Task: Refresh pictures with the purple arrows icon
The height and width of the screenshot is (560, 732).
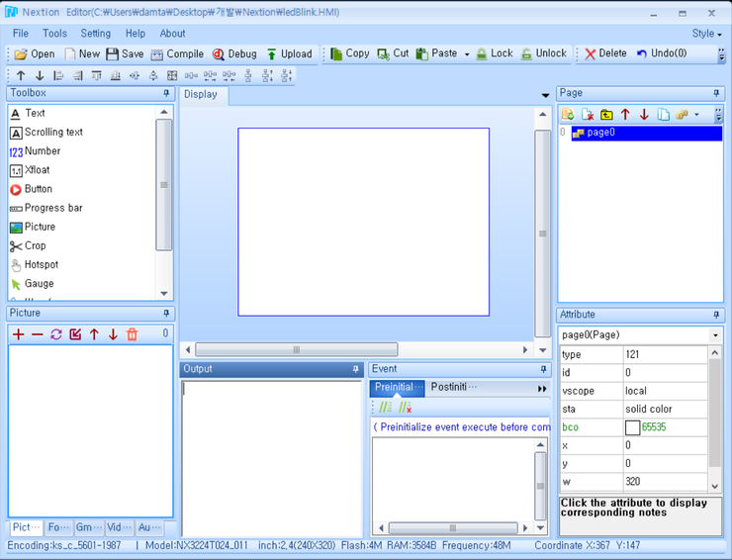Action: 56,334
